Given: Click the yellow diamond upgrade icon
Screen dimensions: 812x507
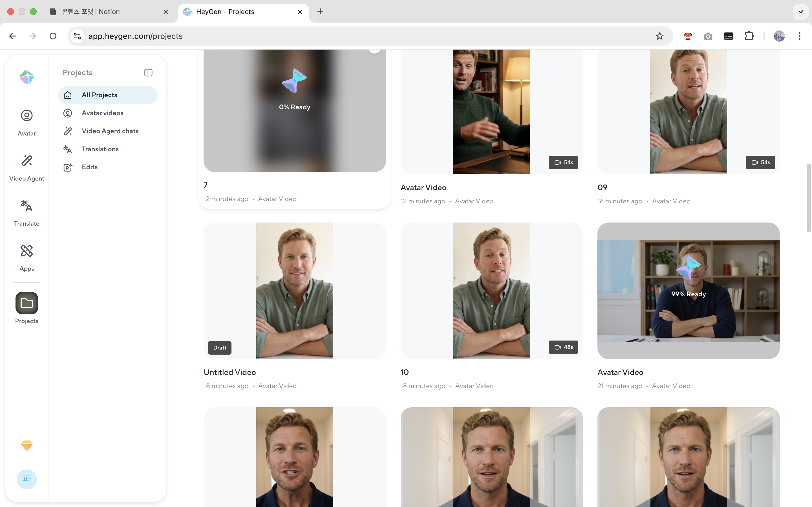Looking at the screenshot, I should pos(27,445).
